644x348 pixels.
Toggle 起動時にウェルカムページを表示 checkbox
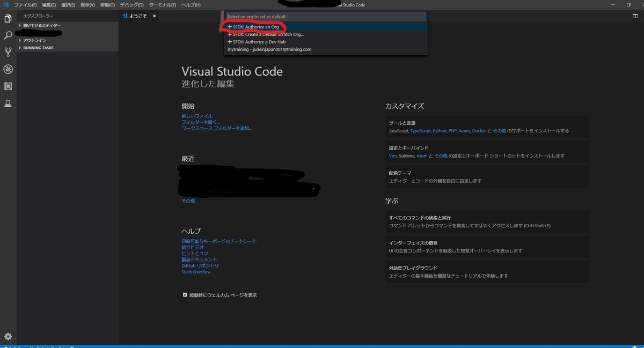point(185,295)
